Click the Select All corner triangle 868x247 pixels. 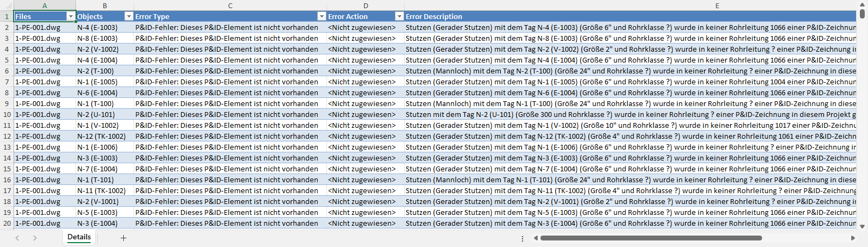[x=7, y=5]
